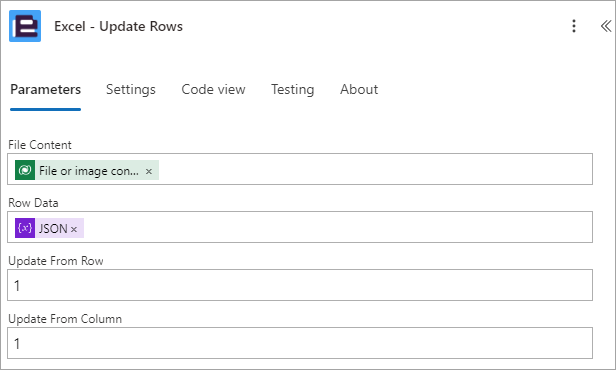The image size is (616, 370).
Task: Click the Row Data label
Action: pos(33,203)
